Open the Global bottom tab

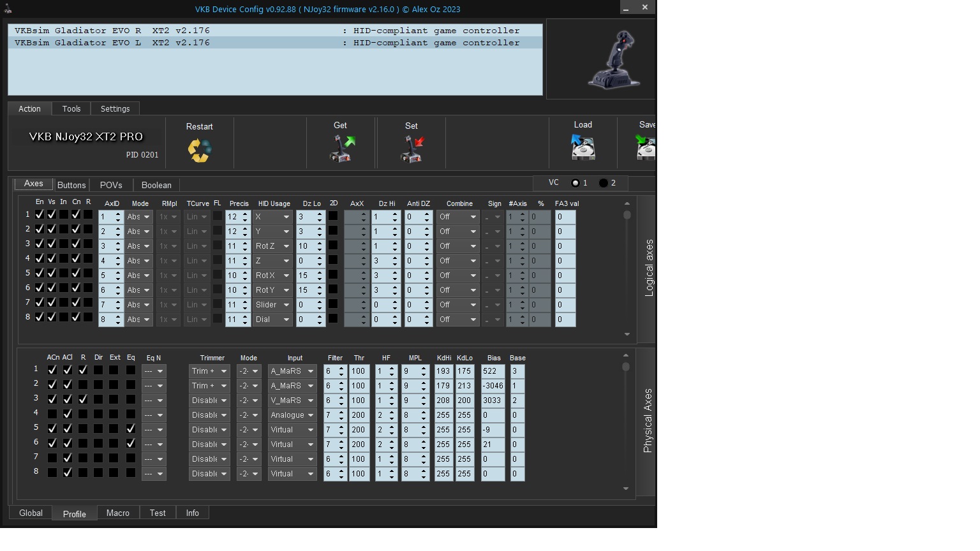point(31,513)
